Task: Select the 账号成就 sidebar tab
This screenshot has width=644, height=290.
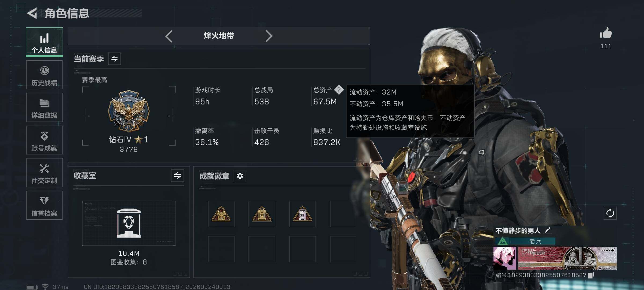Action: pyautogui.click(x=44, y=140)
